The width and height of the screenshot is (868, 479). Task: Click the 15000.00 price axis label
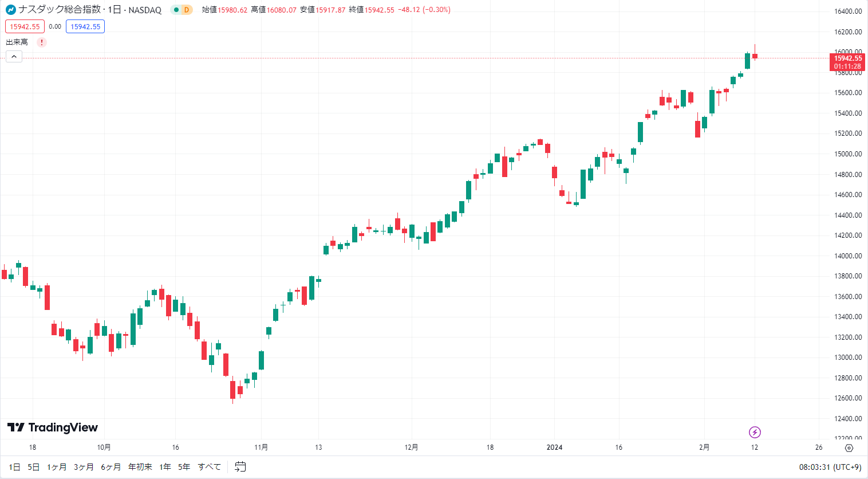pyautogui.click(x=848, y=154)
